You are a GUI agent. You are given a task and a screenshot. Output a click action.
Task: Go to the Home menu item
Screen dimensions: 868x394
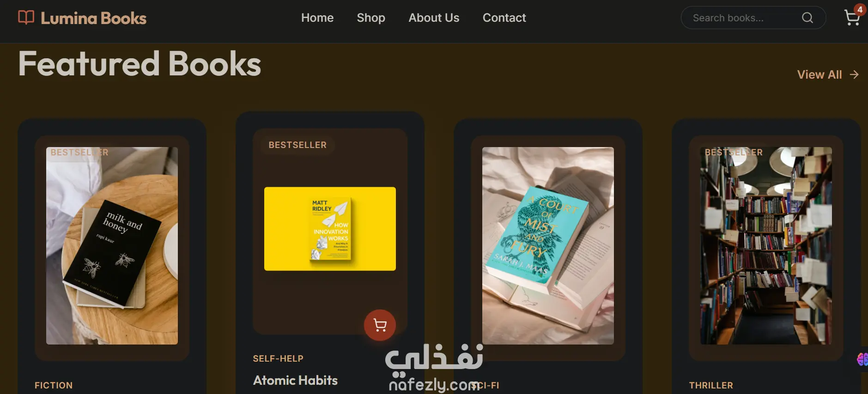317,18
